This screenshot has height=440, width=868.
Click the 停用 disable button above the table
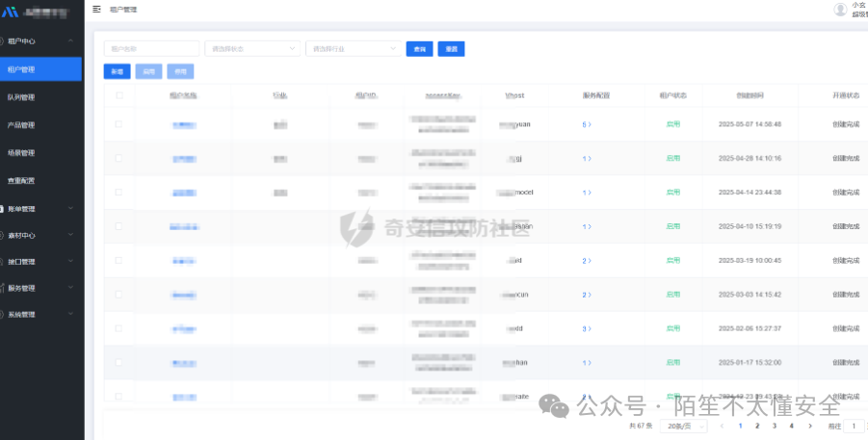tap(180, 71)
